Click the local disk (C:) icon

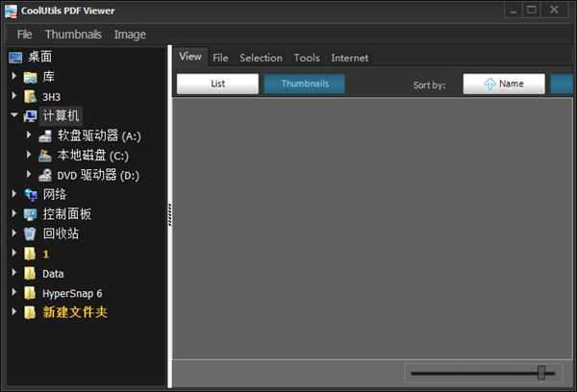pos(45,156)
